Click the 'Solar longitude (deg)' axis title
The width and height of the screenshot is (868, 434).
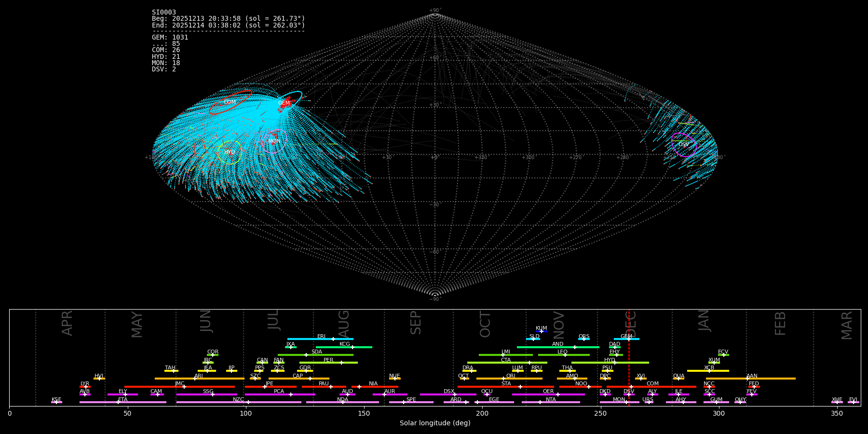coord(435,423)
